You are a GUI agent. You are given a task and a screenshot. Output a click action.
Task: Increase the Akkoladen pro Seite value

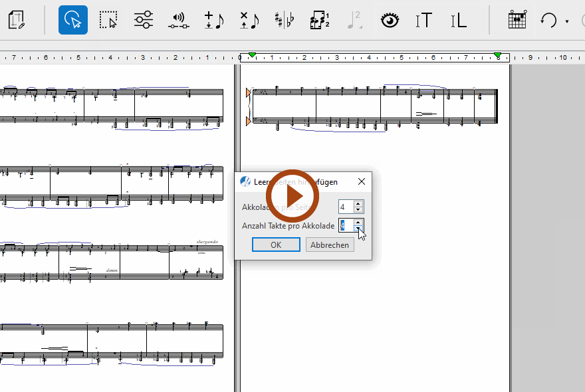[358, 204]
